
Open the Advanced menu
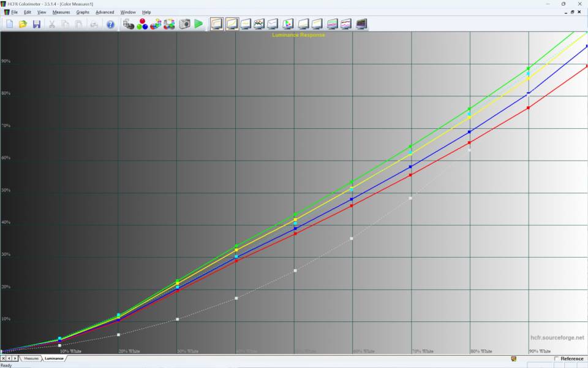[105, 12]
